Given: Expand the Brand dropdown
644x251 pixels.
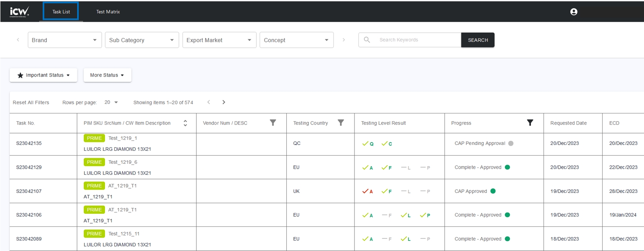Looking at the screenshot, I should [x=64, y=40].
